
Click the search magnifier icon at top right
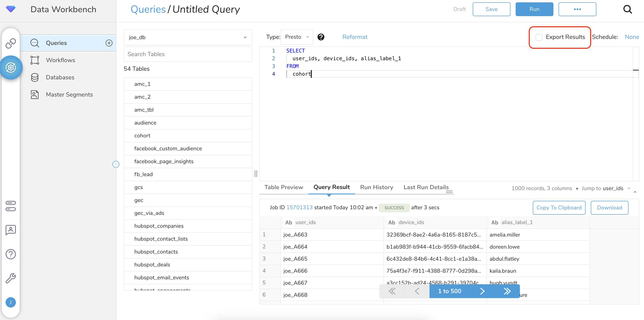(x=627, y=9)
